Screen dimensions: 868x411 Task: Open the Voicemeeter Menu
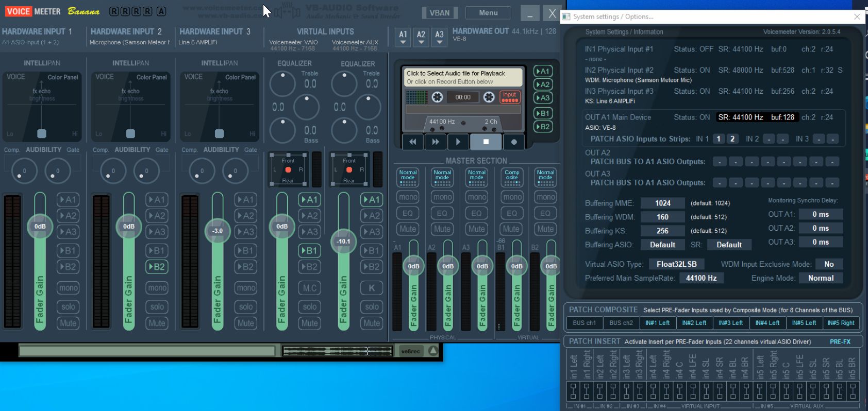pos(488,13)
